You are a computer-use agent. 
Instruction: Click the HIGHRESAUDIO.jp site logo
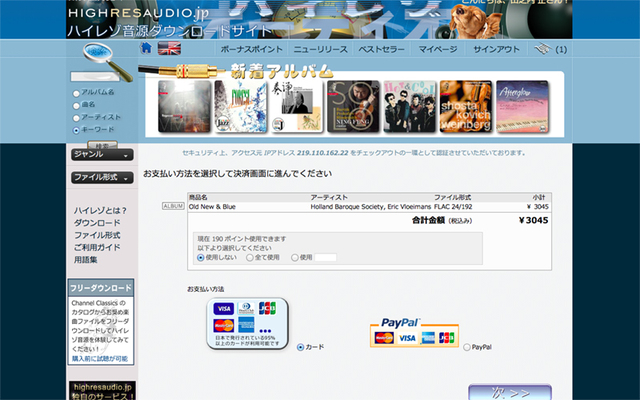pyautogui.click(x=138, y=13)
